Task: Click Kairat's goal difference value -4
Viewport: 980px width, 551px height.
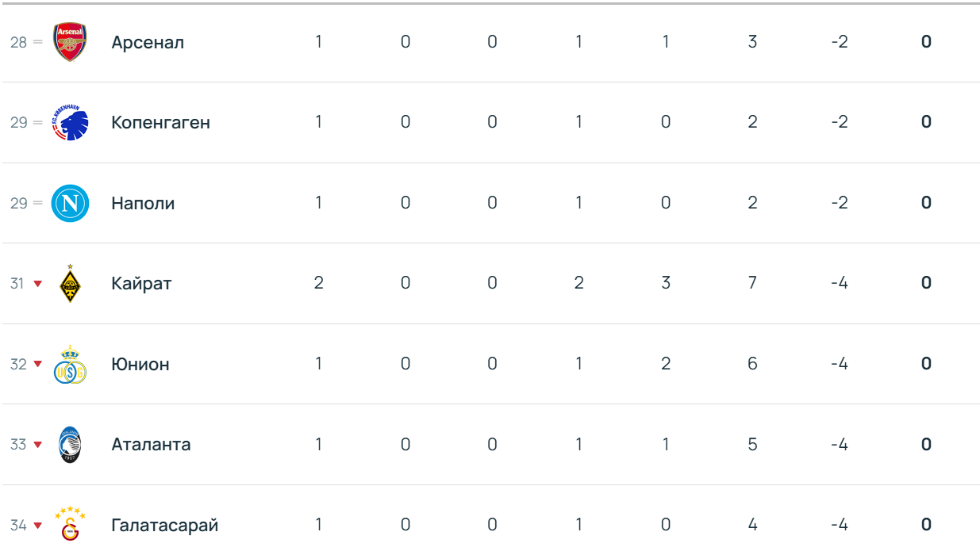Action: (840, 283)
